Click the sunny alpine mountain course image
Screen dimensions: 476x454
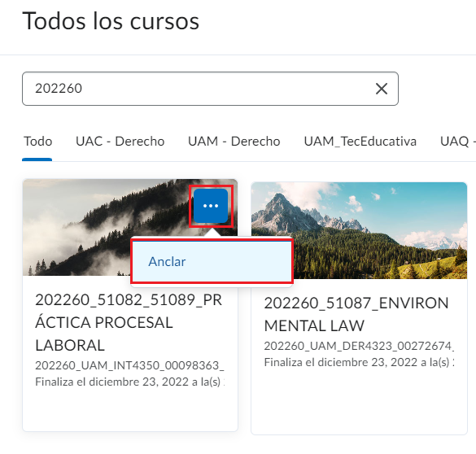click(x=379, y=212)
